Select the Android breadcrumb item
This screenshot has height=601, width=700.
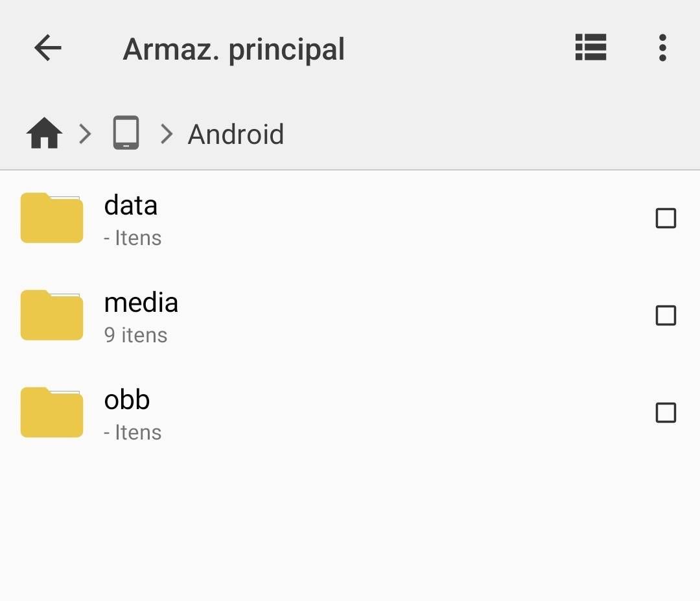pos(236,135)
